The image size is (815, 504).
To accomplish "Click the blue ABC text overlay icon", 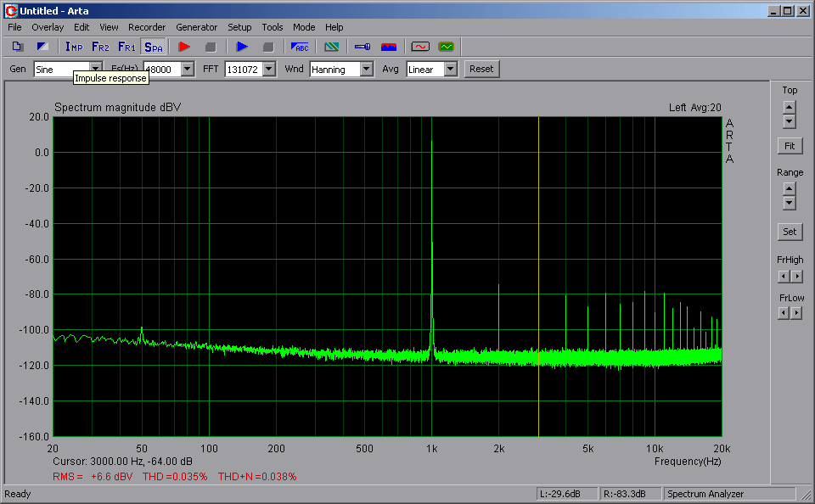I will (x=300, y=47).
